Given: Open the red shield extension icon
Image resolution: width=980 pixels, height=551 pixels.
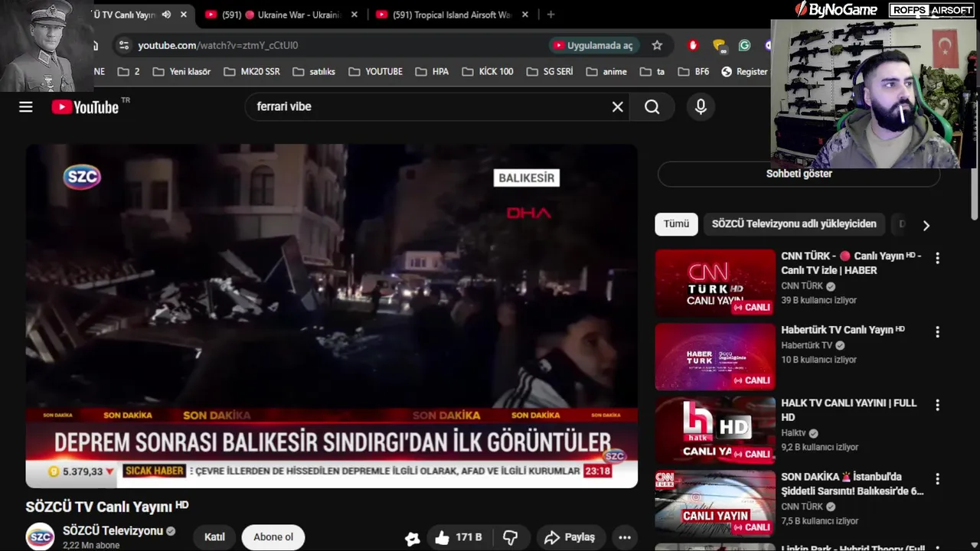Looking at the screenshot, I should click(x=693, y=45).
